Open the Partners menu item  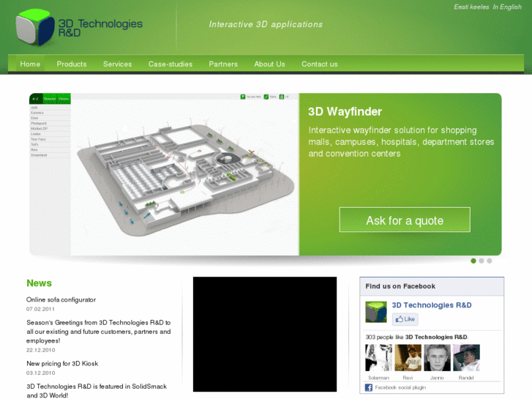click(x=223, y=64)
